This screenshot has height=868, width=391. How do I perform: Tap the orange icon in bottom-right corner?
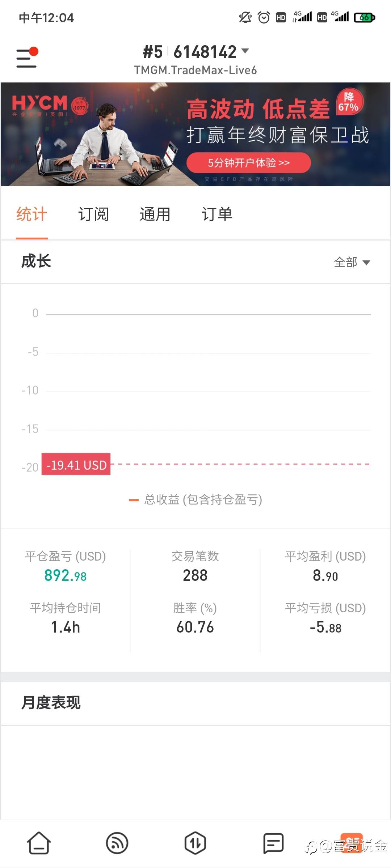[x=351, y=842]
